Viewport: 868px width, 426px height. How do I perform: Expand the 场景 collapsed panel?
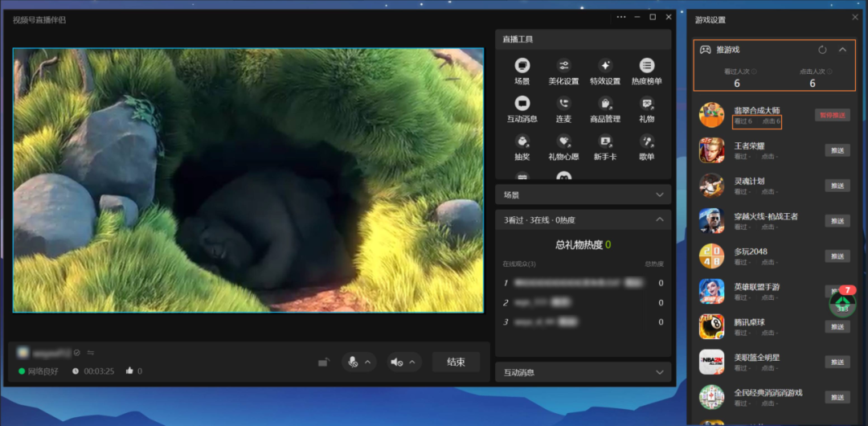click(660, 195)
